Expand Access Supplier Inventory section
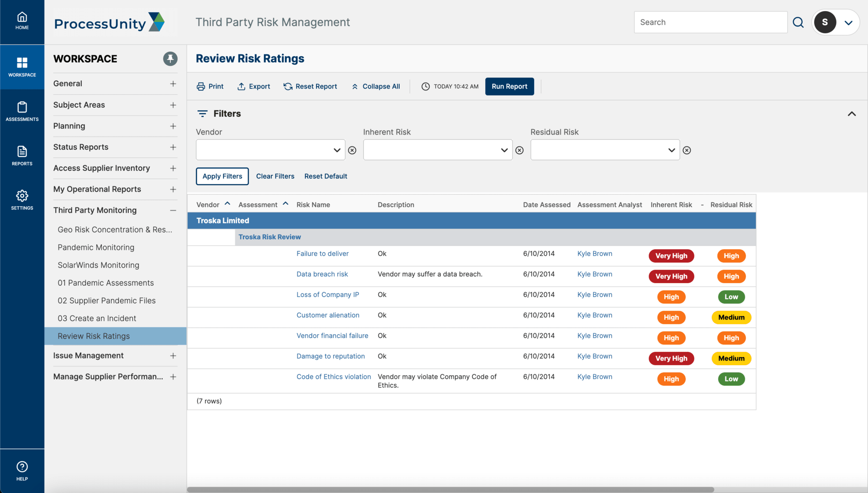This screenshot has height=493, width=868. [x=173, y=168]
